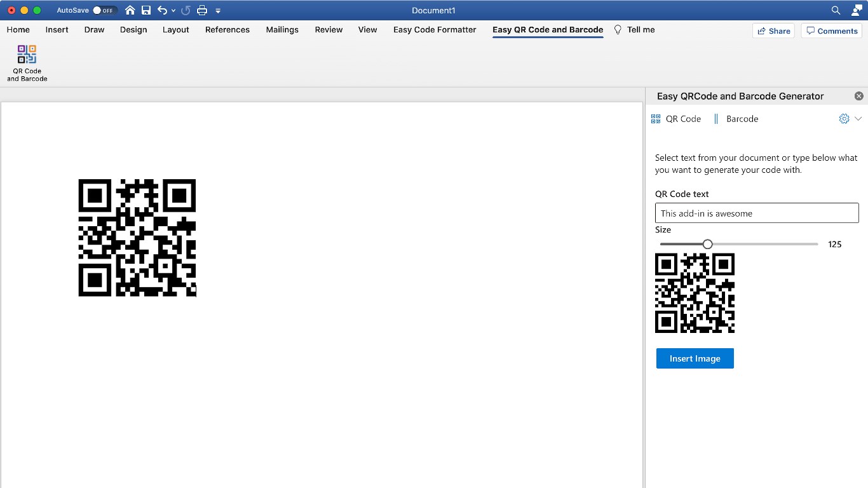
Task: Select the QR Code mode in pane
Action: tap(676, 119)
